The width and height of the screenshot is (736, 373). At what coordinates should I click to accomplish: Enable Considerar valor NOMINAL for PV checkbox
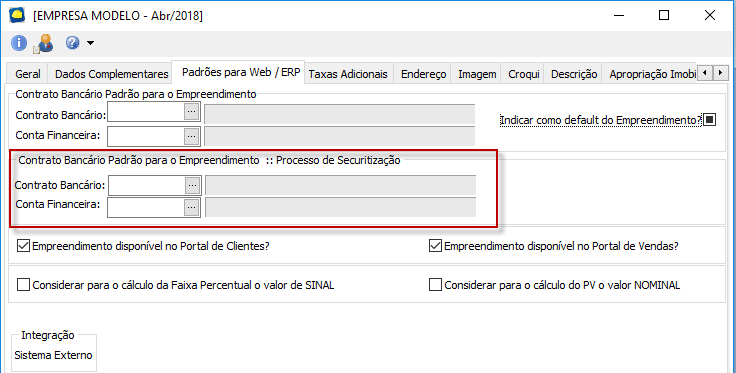(435, 284)
